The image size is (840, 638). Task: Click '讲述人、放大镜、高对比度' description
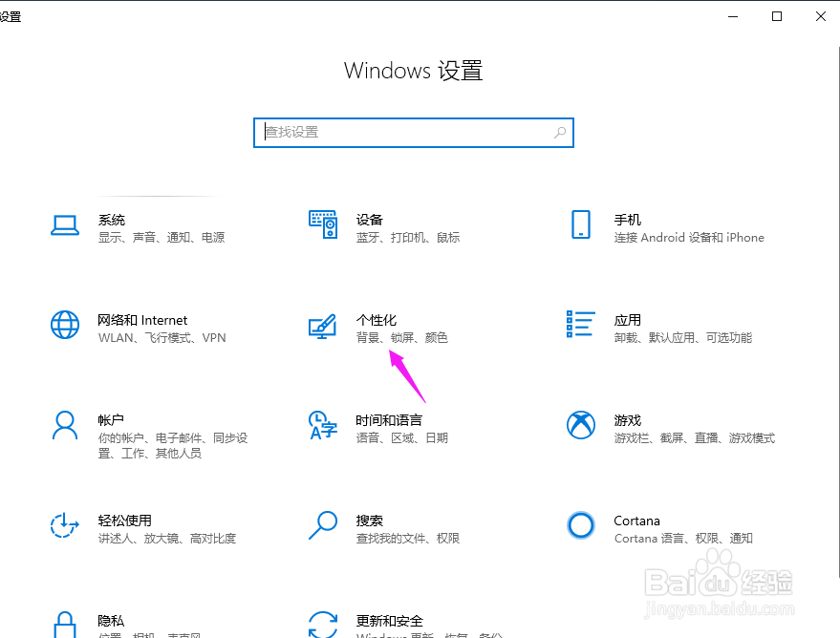pos(167,538)
